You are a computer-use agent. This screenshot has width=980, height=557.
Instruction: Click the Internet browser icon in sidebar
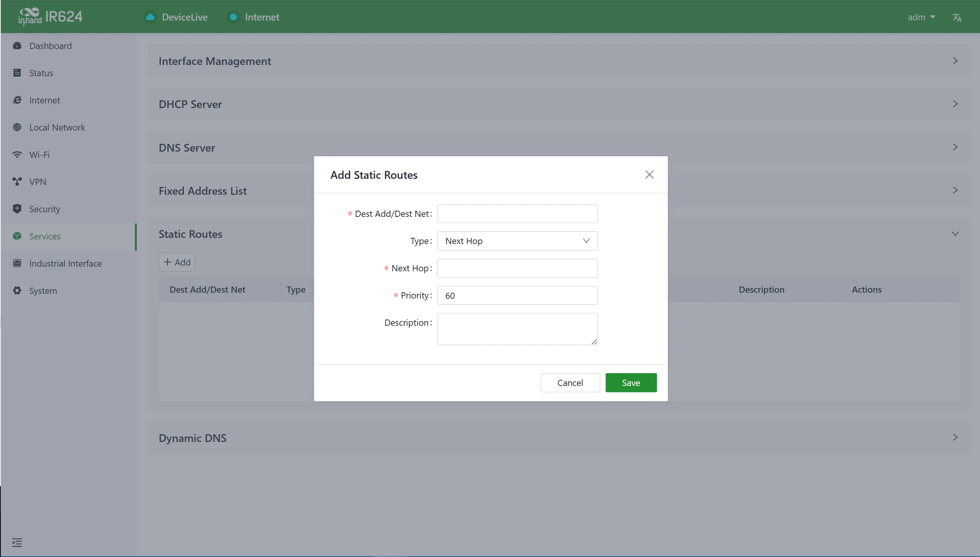17,100
